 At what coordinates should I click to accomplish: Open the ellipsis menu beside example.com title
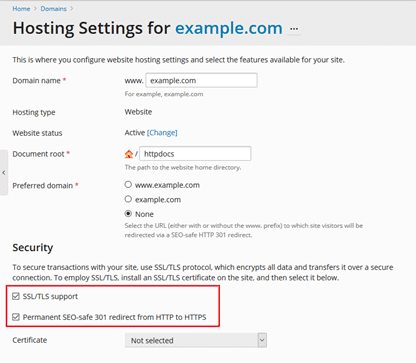pos(294,29)
